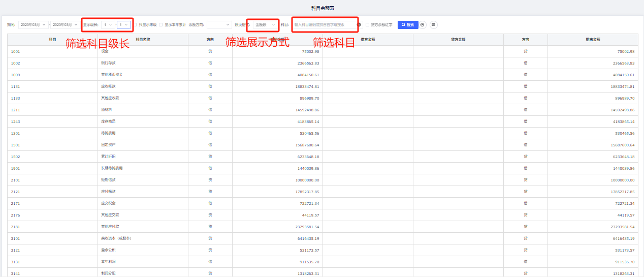Click the 借方金额 column header
The image size is (644, 277).
click(x=368, y=39)
